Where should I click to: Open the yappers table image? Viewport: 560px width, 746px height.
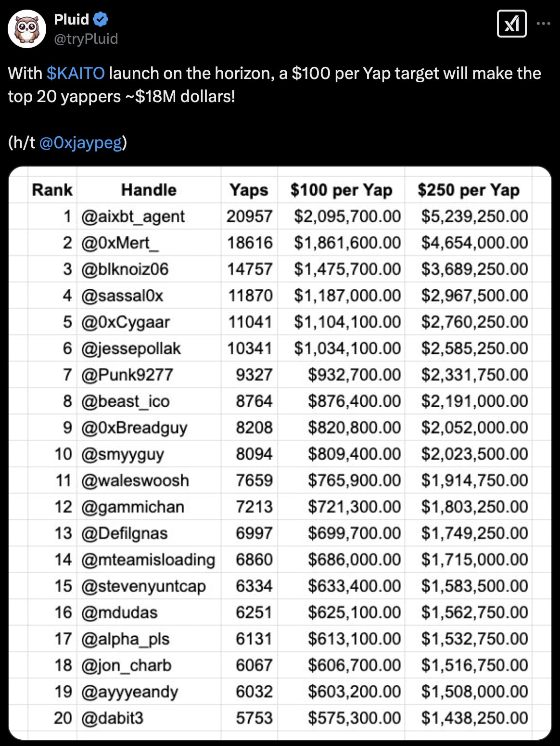pos(280,453)
